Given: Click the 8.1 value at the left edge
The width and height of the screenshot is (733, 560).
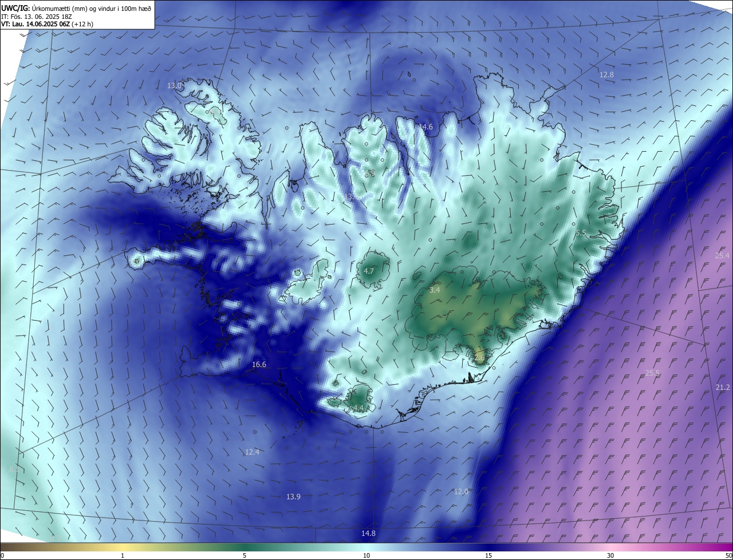Looking at the screenshot, I should 14,469.
